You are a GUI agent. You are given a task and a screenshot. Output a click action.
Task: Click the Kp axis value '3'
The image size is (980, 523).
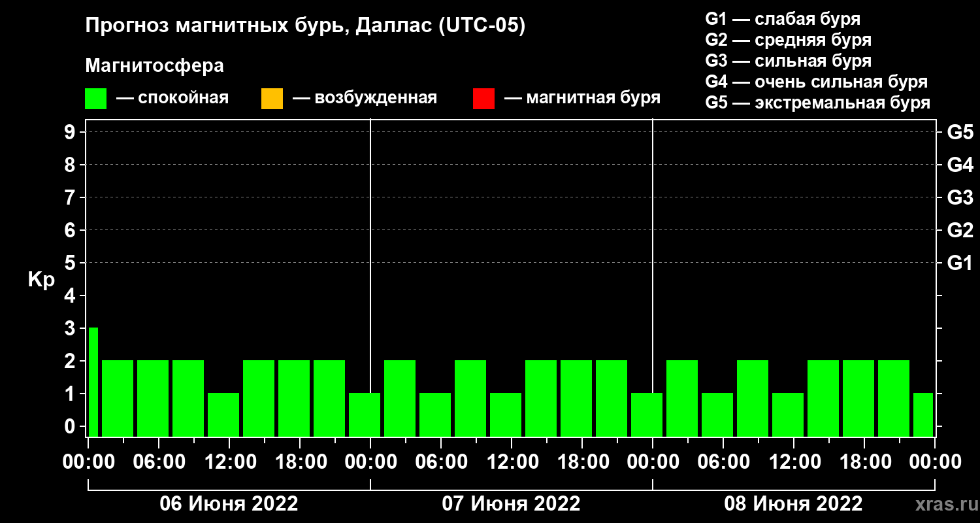[71, 328]
